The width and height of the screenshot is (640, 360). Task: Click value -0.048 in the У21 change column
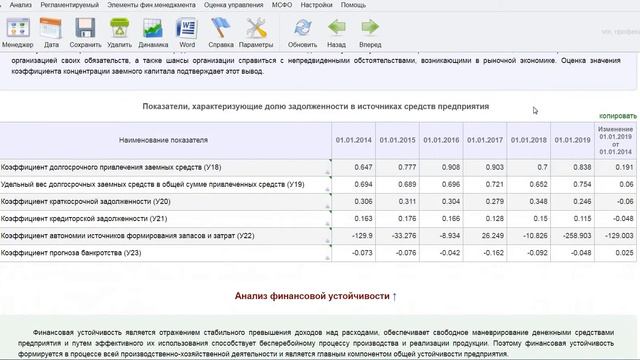coord(623,219)
